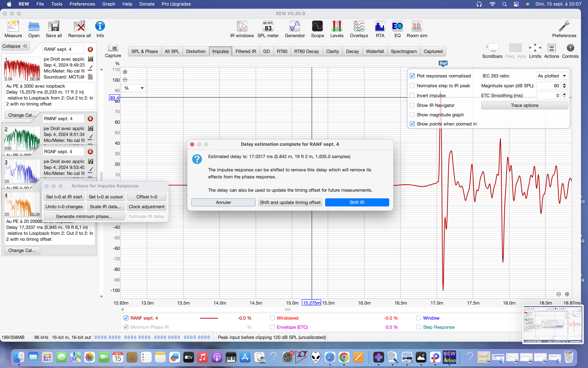Click the Shift IR button
The width and height of the screenshot is (588, 368).
point(357,202)
